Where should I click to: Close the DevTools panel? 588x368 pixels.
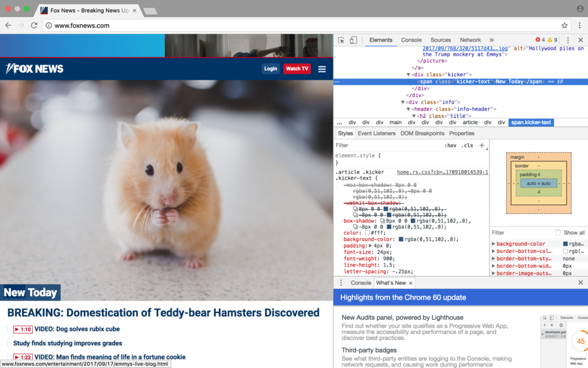tap(581, 40)
